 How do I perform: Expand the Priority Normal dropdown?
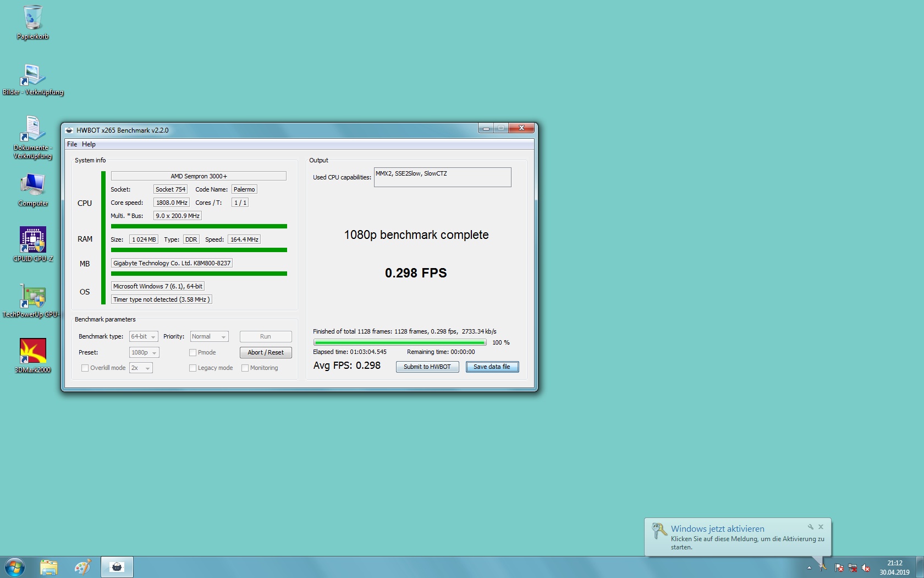pyautogui.click(x=209, y=336)
